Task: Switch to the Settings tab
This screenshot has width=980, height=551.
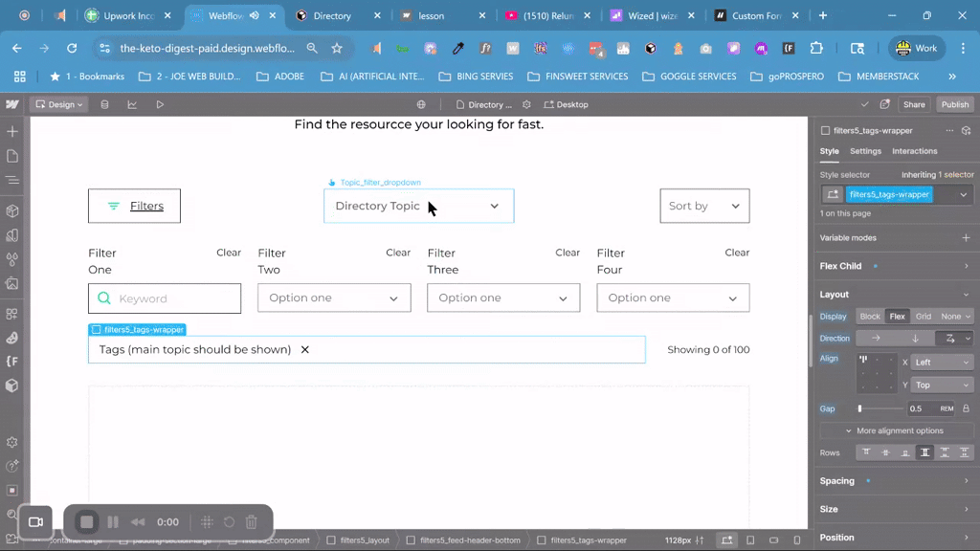Action: click(865, 151)
